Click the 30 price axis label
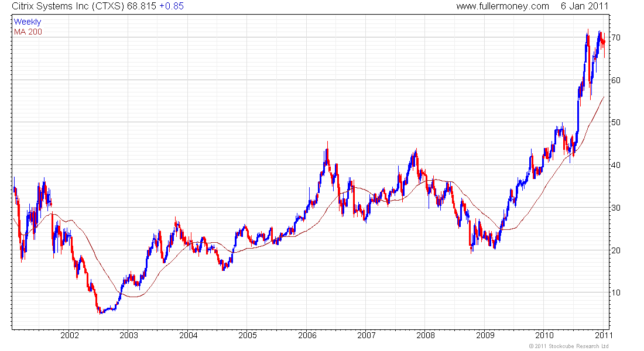The image size is (644, 351). click(616, 208)
